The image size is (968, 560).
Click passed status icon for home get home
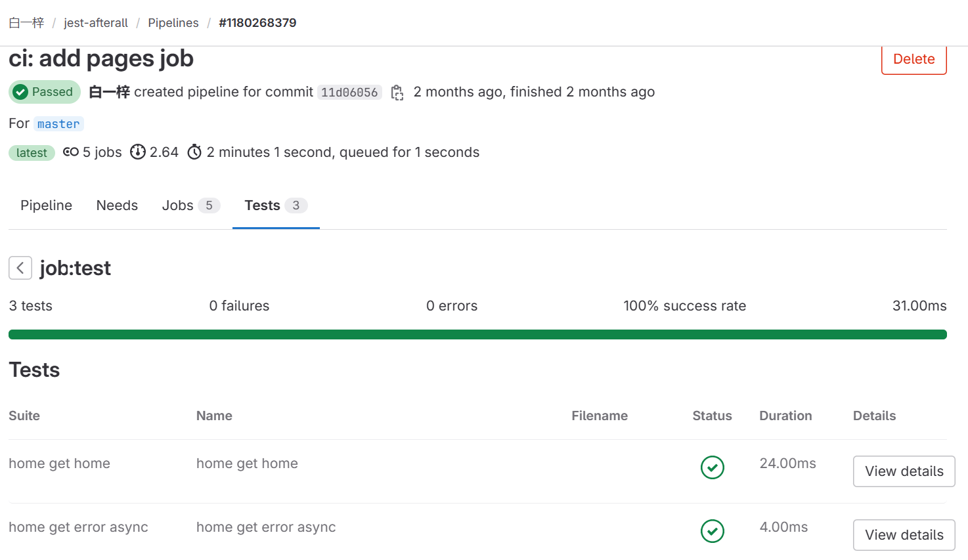tap(712, 467)
